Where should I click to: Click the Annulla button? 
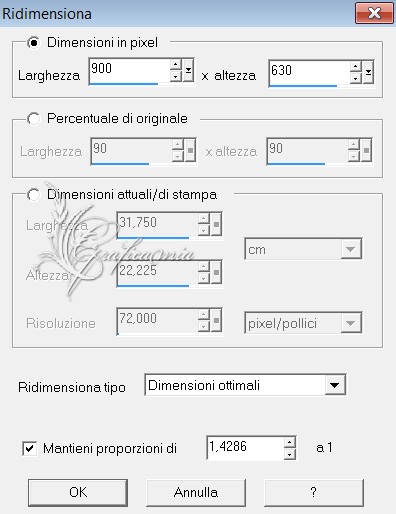point(196,492)
